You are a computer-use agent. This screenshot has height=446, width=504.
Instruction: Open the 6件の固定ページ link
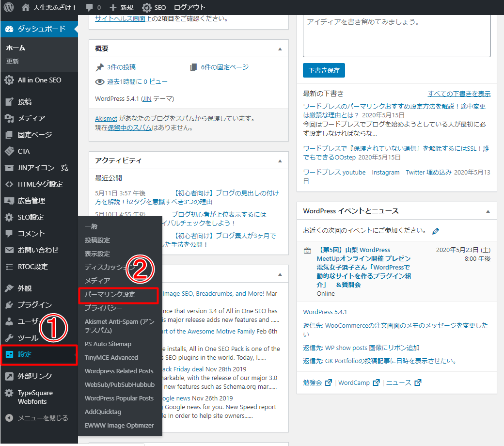(225, 67)
